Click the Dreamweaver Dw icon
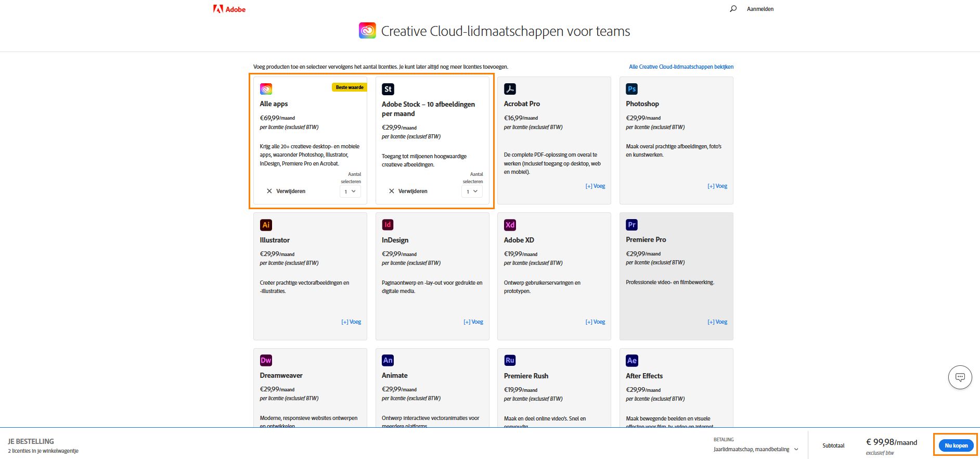 click(x=266, y=360)
